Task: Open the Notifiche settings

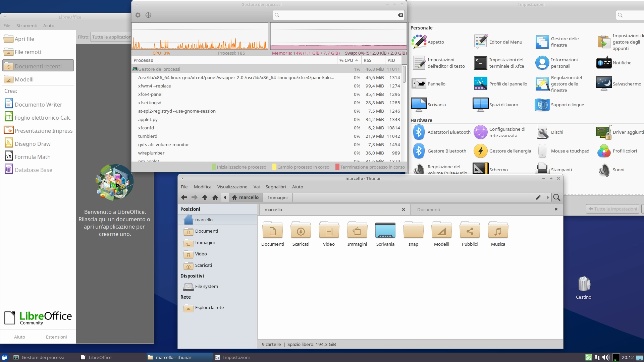Action: 622,62
